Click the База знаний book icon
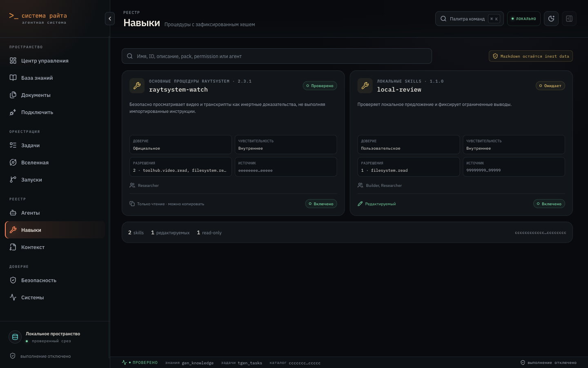 click(x=13, y=78)
